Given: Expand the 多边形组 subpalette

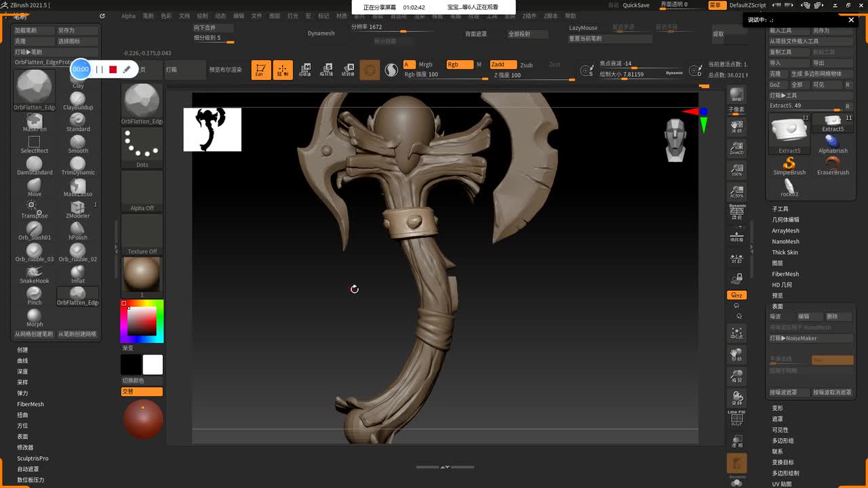Looking at the screenshot, I should [783, 441].
